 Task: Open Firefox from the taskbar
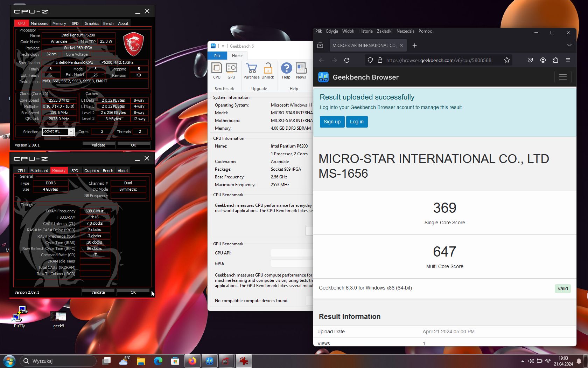tap(192, 361)
